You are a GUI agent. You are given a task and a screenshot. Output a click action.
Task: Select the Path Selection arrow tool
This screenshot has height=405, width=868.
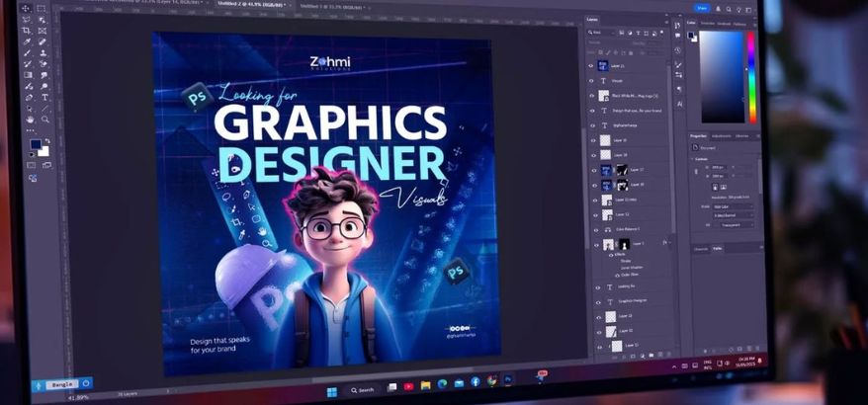[29, 110]
